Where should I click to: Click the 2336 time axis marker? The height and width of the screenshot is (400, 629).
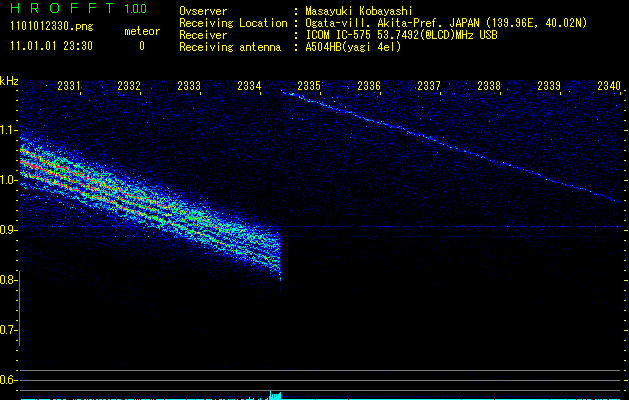369,86
